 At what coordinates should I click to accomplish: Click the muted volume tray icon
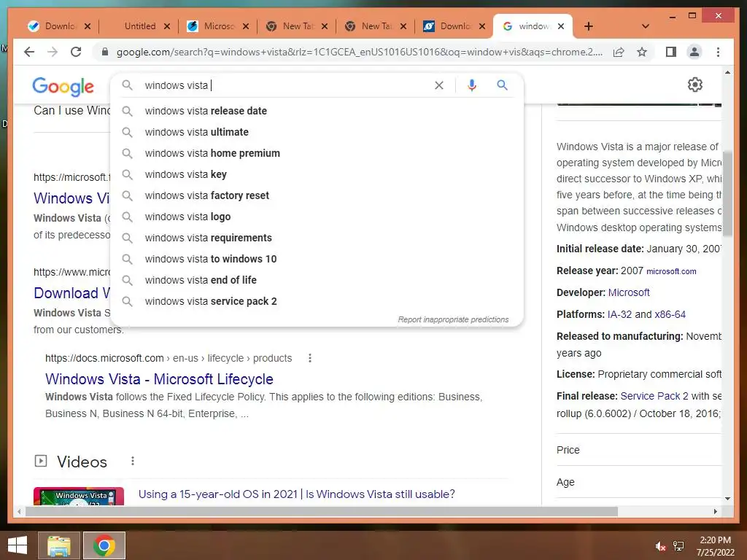pyautogui.click(x=659, y=546)
